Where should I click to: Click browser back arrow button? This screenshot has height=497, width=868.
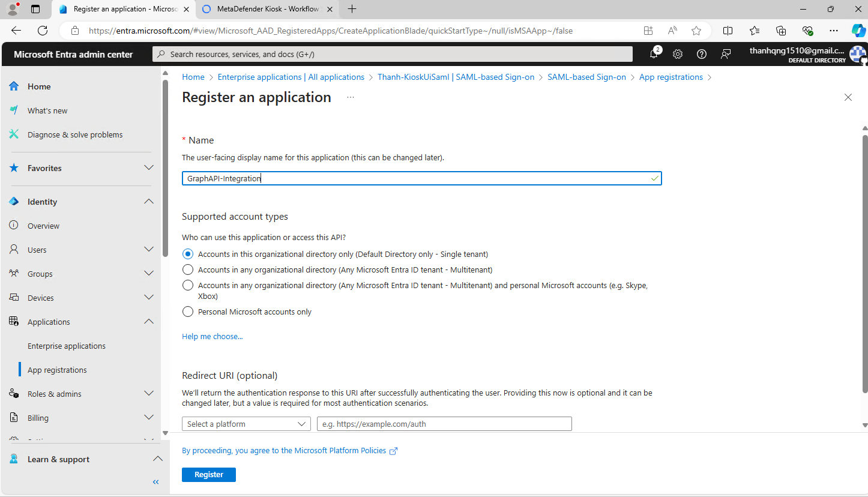click(16, 31)
